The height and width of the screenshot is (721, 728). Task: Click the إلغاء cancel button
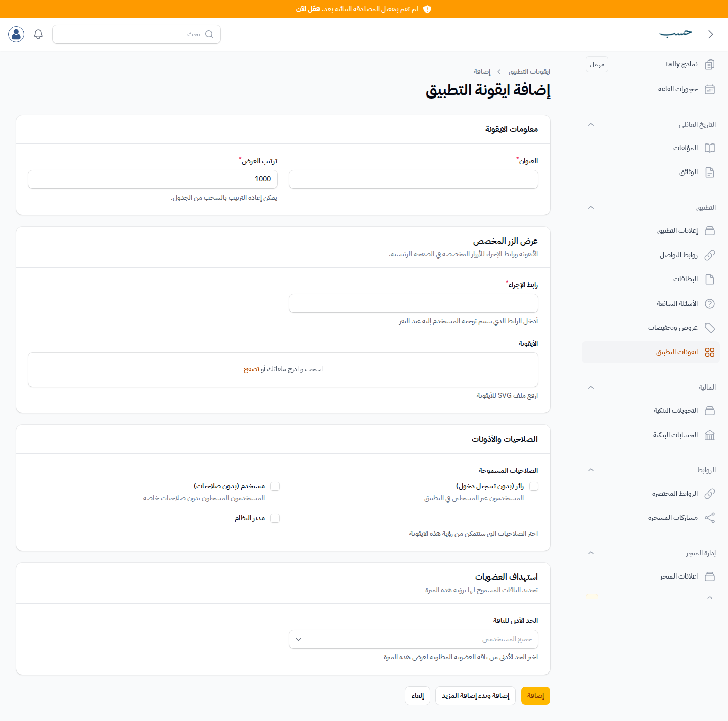click(418, 696)
